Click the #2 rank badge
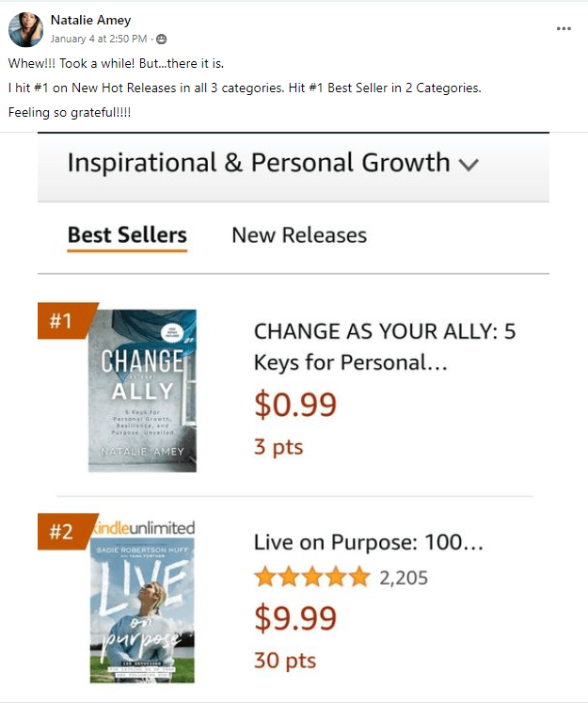 point(62,532)
